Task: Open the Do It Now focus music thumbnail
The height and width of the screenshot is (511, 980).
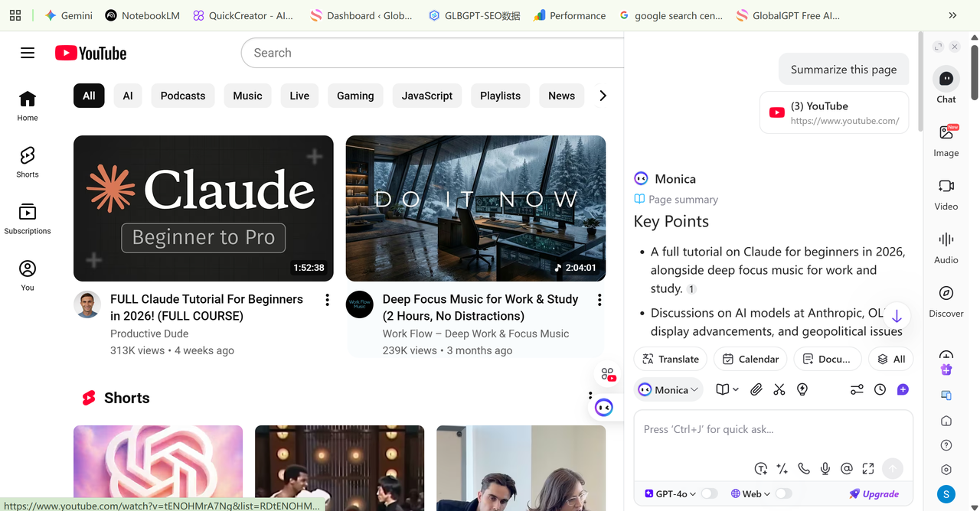Action: pos(475,208)
